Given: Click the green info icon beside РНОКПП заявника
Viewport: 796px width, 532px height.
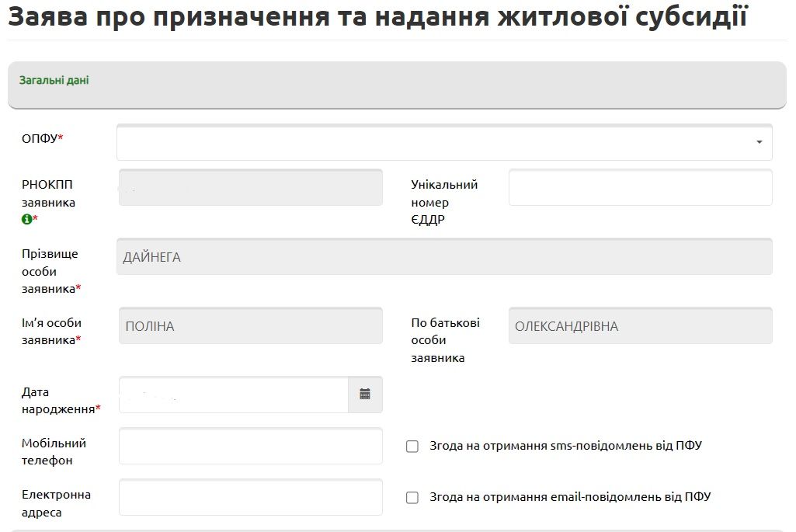Looking at the screenshot, I should coord(28,220).
